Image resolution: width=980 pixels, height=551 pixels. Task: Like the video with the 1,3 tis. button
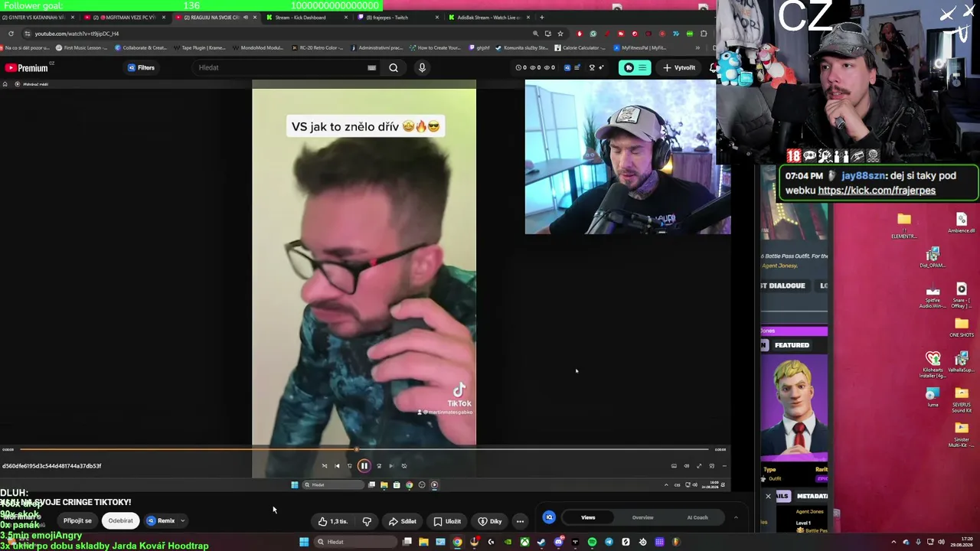click(333, 521)
